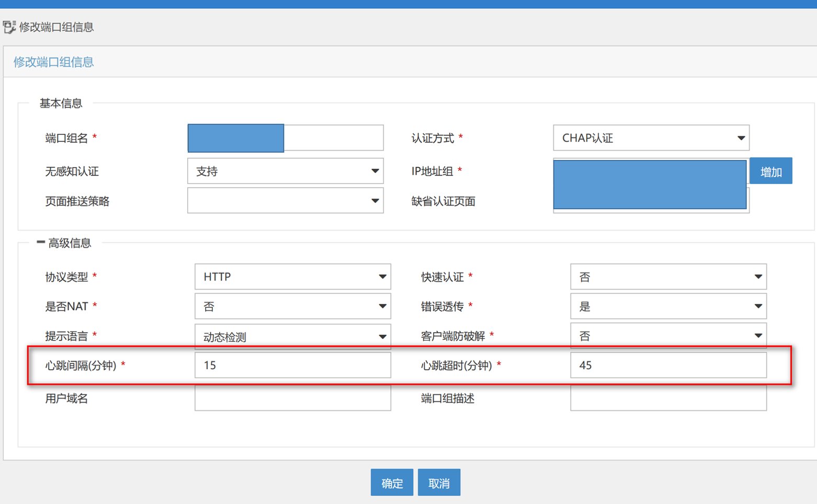Open the 页面推送策略 dropdown
Viewport: 817px width, 504px height.
point(286,201)
